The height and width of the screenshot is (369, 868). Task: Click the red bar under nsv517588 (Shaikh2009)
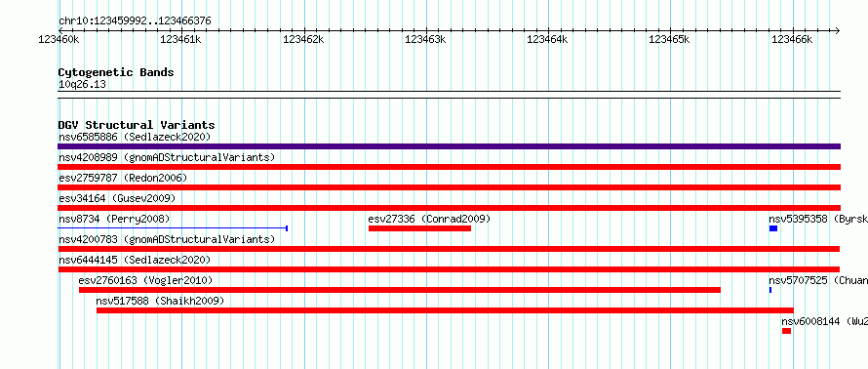(445, 310)
